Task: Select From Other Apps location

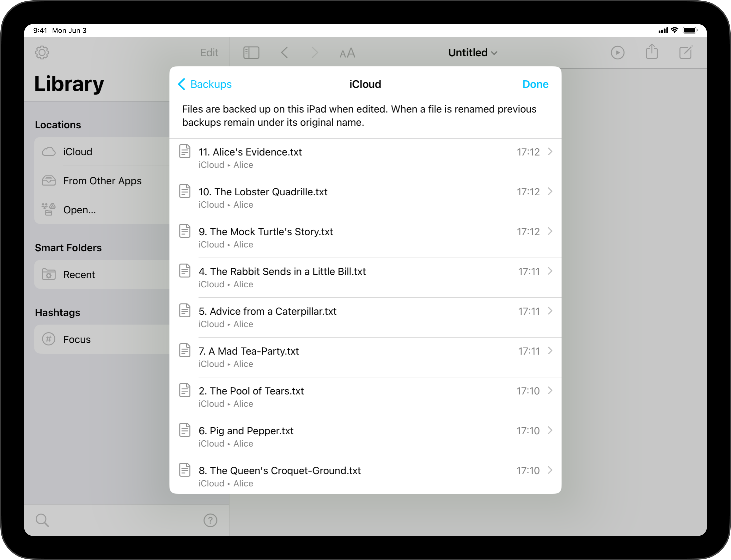Action: (x=102, y=181)
